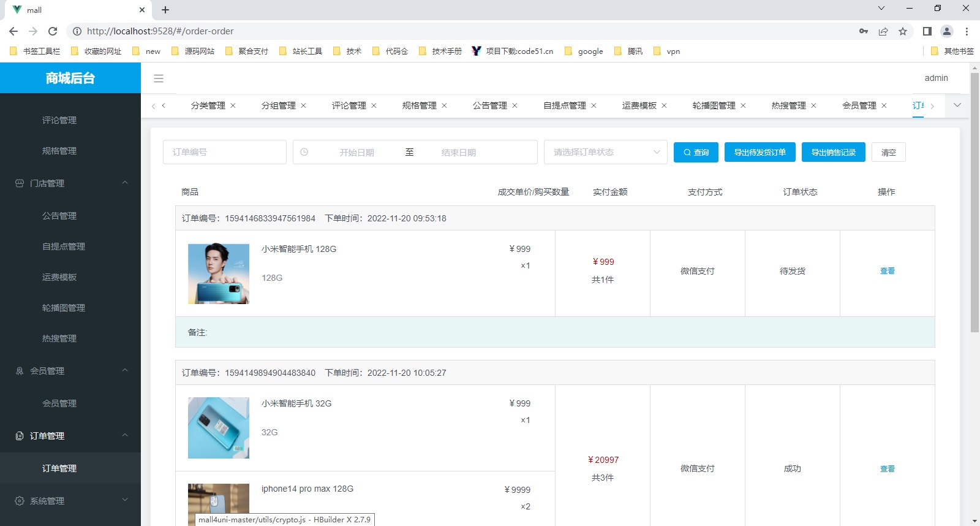Go back in browser history

pyautogui.click(x=13, y=31)
